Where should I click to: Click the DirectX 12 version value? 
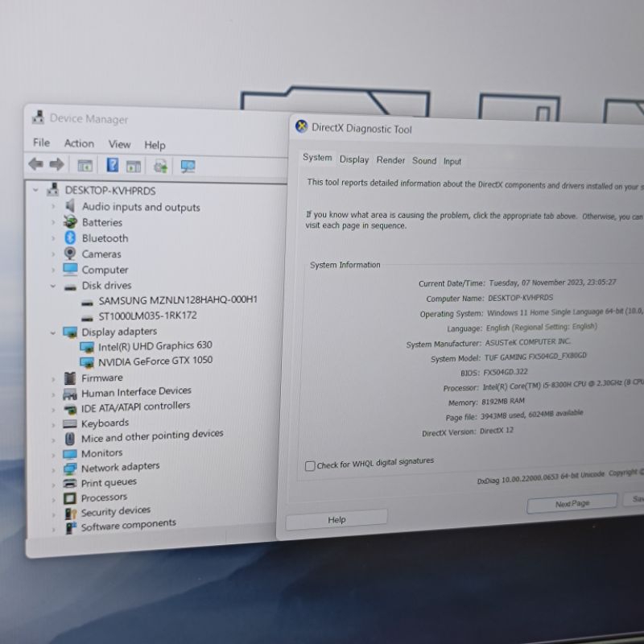click(x=497, y=431)
